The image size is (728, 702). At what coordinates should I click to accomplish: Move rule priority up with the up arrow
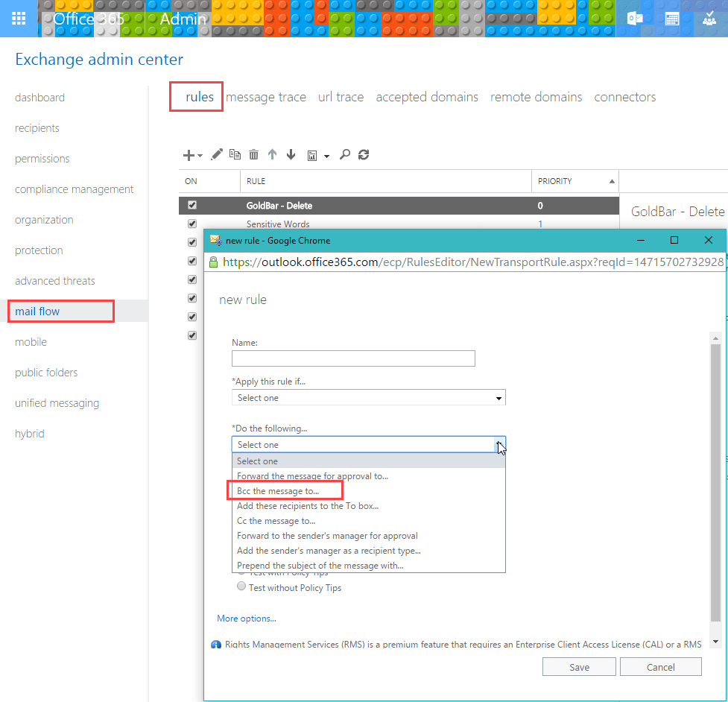pos(273,154)
